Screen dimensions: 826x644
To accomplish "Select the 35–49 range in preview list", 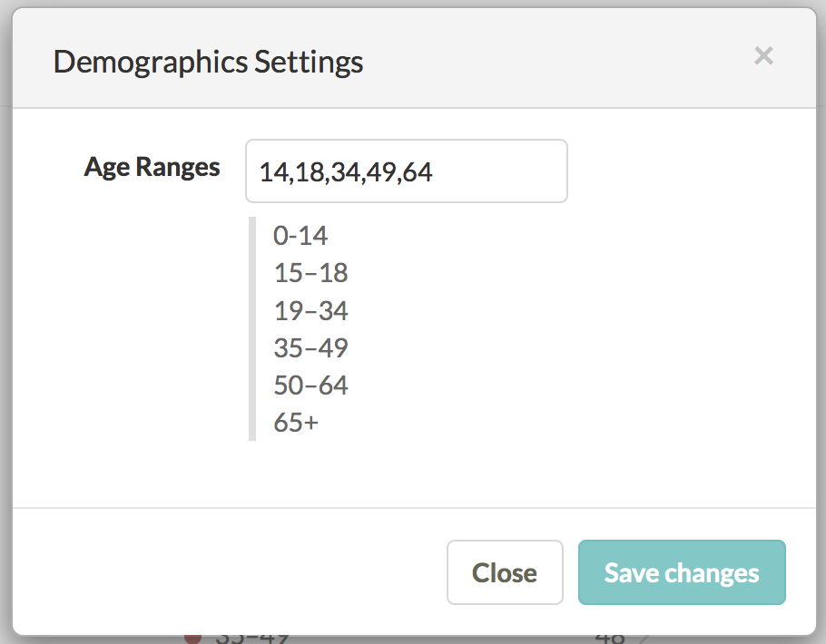I will pyautogui.click(x=310, y=348).
